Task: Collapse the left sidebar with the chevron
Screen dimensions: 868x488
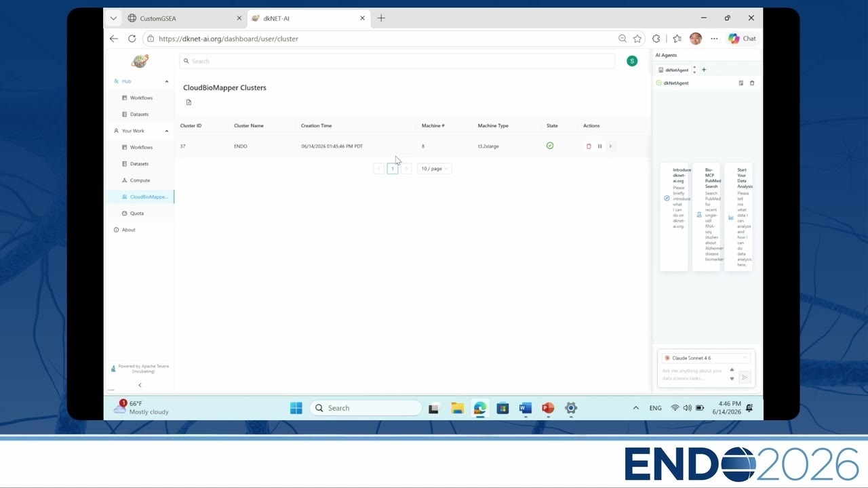Action: pyautogui.click(x=140, y=385)
